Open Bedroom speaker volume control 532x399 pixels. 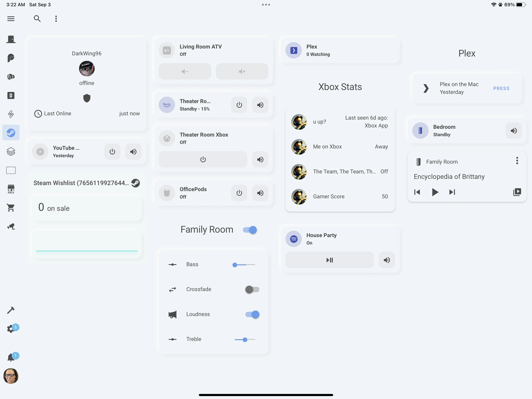coord(514,131)
